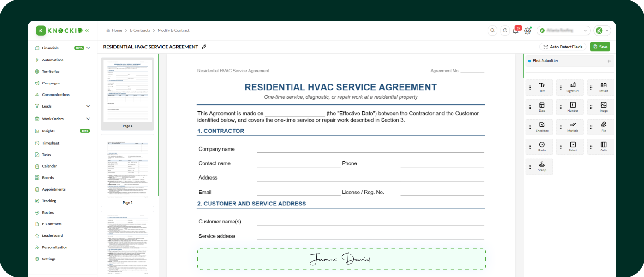
Task: Choose the Radio field tool
Action: [x=539, y=147]
